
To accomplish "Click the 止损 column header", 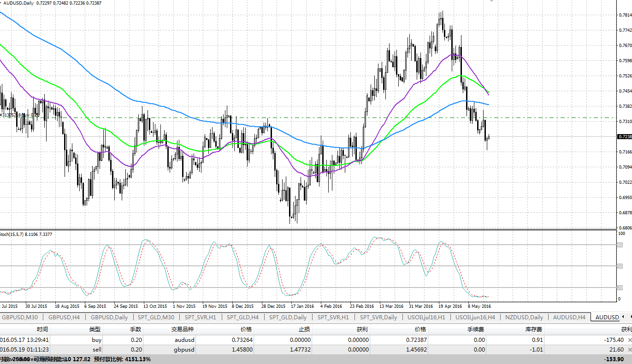I will (x=305, y=330).
